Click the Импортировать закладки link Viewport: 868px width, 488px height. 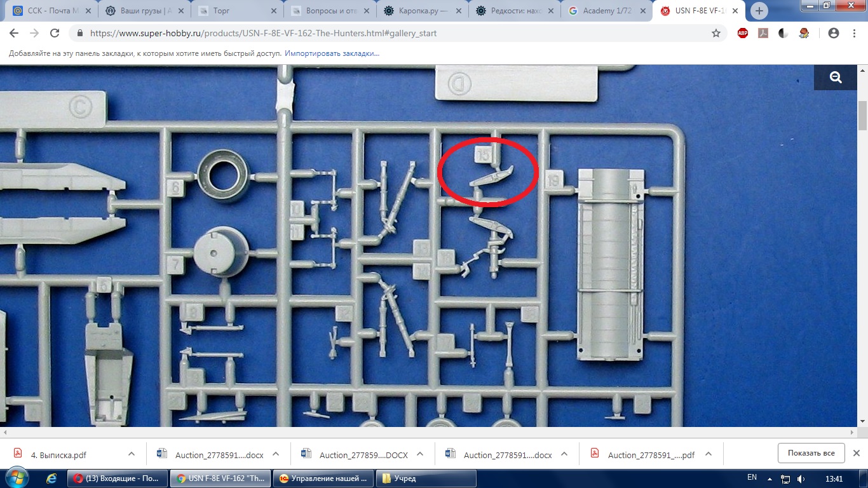click(332, 53)
